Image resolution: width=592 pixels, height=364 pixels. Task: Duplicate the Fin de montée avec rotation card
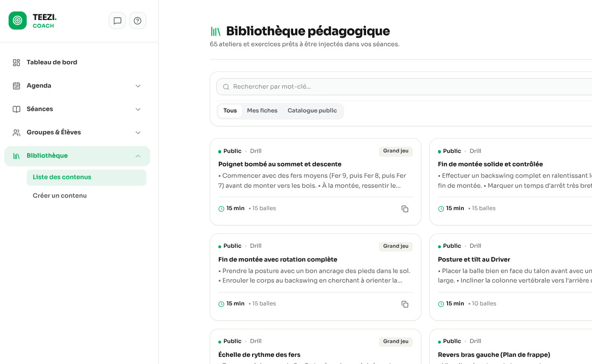click(405, 304)
